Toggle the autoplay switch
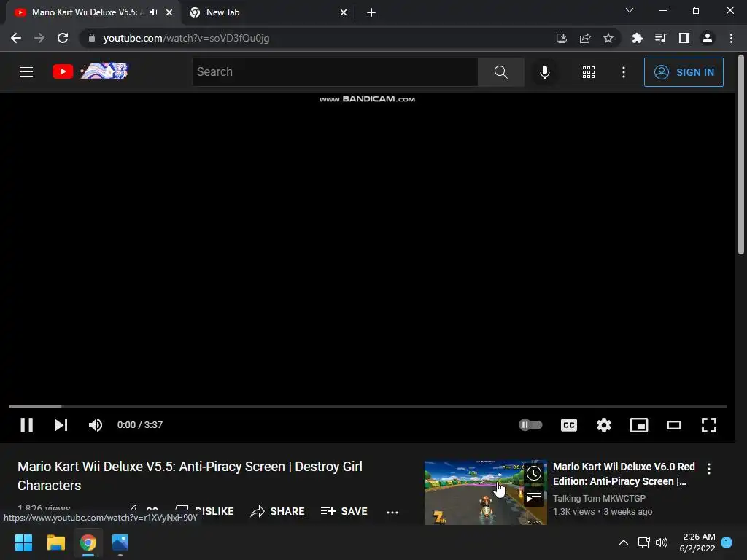The height and width of the screenshot is (560, 747). [x=530, y=425]
